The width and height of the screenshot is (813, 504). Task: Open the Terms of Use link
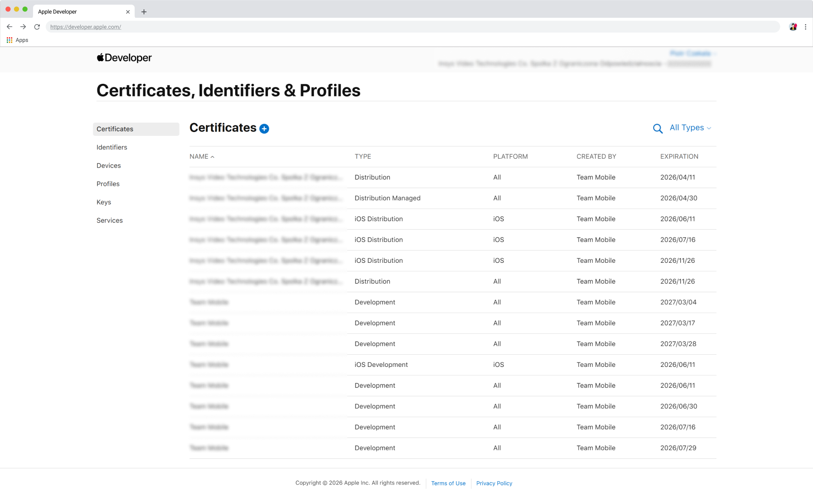pyautogui.click(x=448, y=483)
